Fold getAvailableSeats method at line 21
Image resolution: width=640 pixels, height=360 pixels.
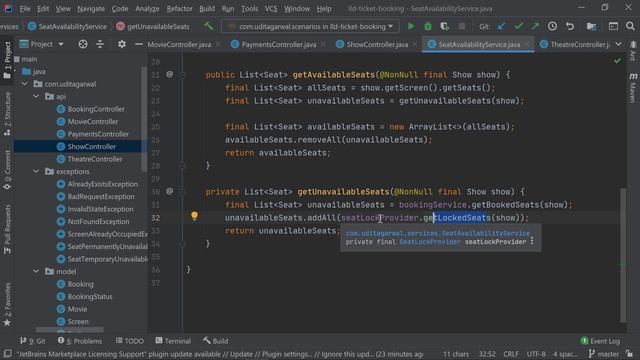pyautogui.click(x=182, y=75)
